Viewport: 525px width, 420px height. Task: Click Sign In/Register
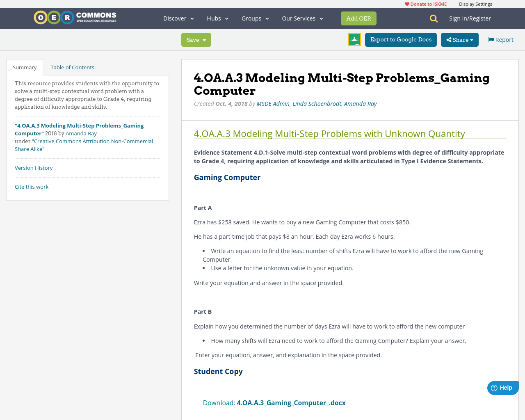(x=470, y=18)
